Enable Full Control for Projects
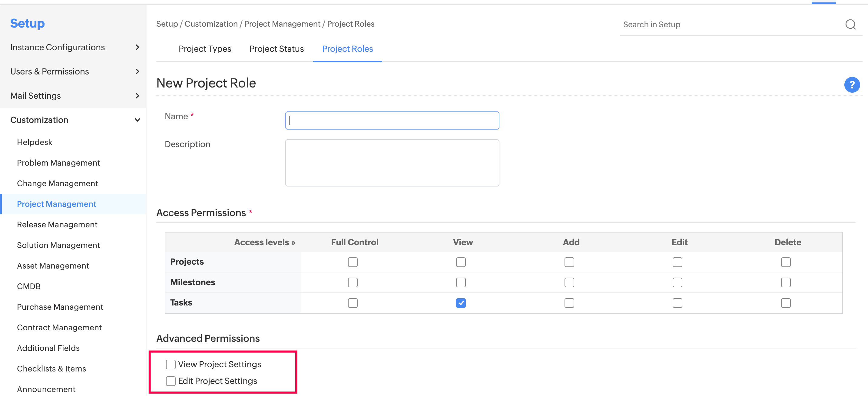The width and height of the screenshot is (868, 396). 353,262
